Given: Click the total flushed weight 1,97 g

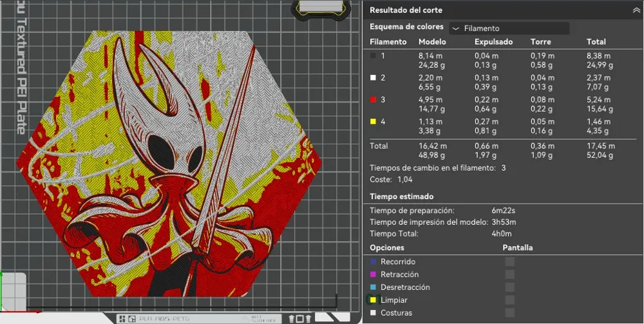Looking at the screenshot, I should point(485,155).
